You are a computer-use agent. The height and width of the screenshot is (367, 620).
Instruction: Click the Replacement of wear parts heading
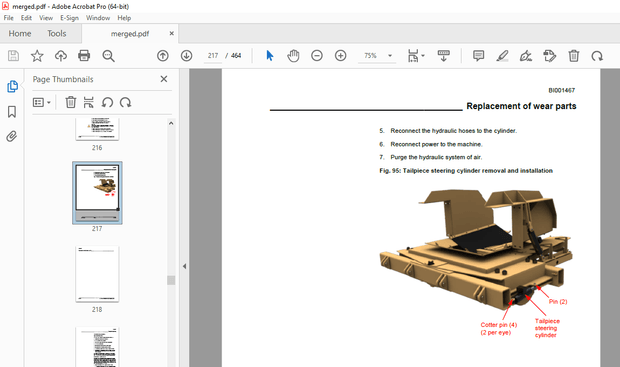point(521,106)
